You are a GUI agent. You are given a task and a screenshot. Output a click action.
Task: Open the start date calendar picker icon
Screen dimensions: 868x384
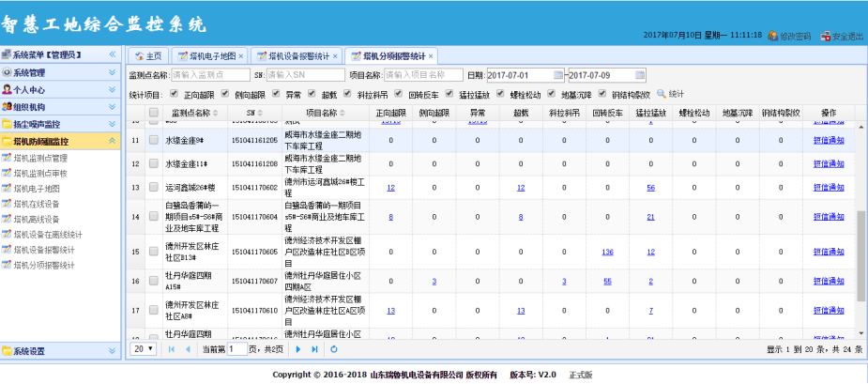558,75
